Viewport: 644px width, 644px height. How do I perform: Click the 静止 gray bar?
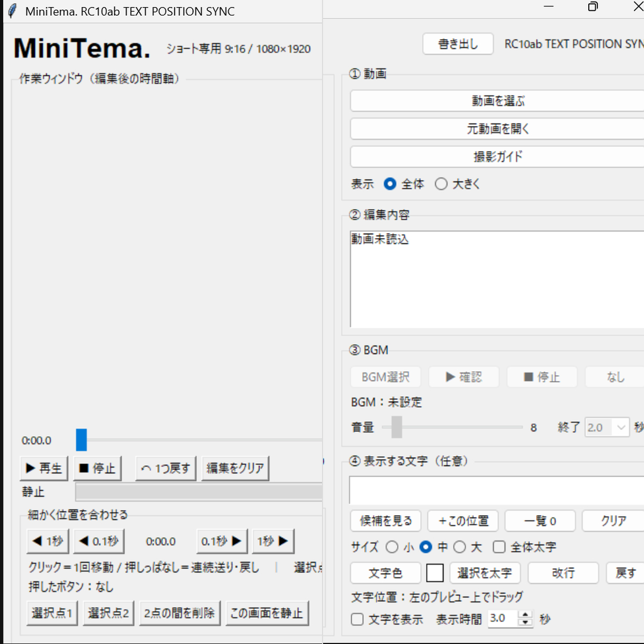[199, 492]
